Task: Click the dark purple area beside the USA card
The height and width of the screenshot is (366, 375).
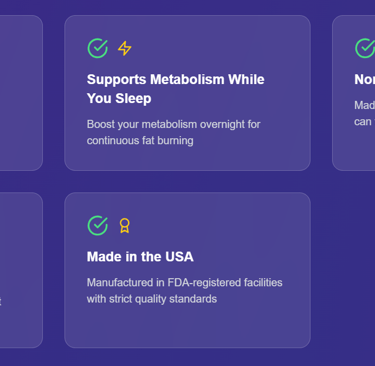Action: (343, 270)
